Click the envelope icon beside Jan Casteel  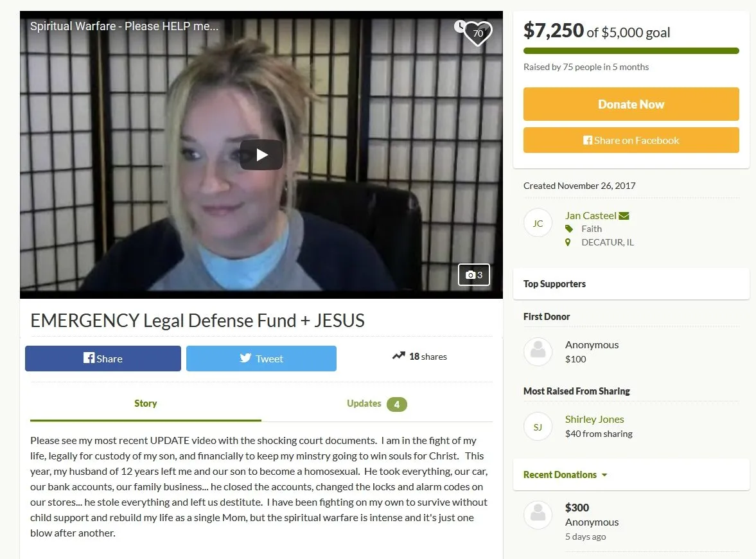coord(624,216)
